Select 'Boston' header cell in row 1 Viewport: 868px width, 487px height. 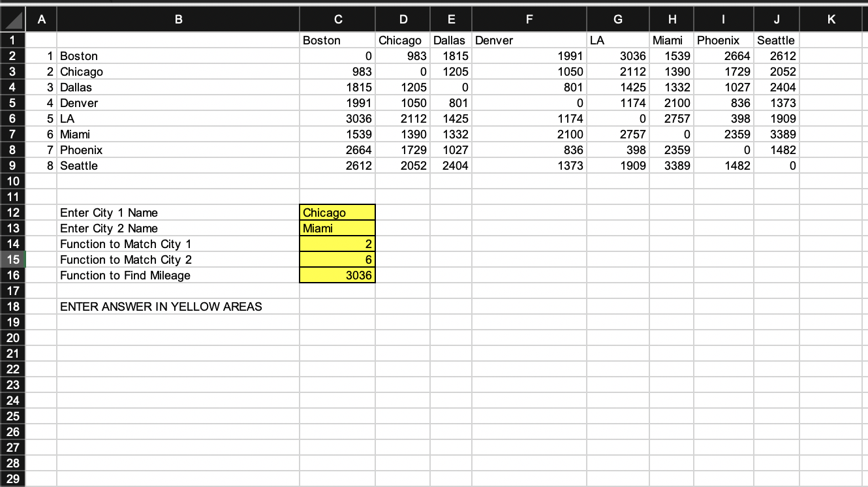(337, 40)
